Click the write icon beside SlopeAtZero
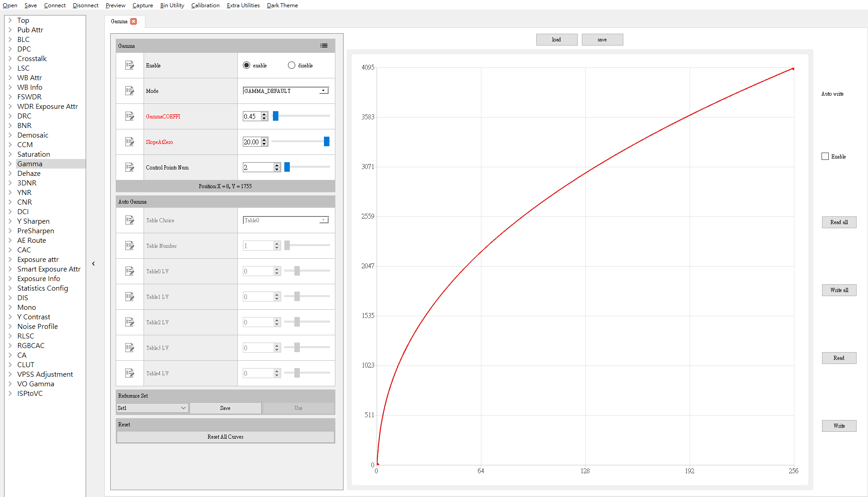This screenshot has height=497, width=868. [x=130, y=142]
